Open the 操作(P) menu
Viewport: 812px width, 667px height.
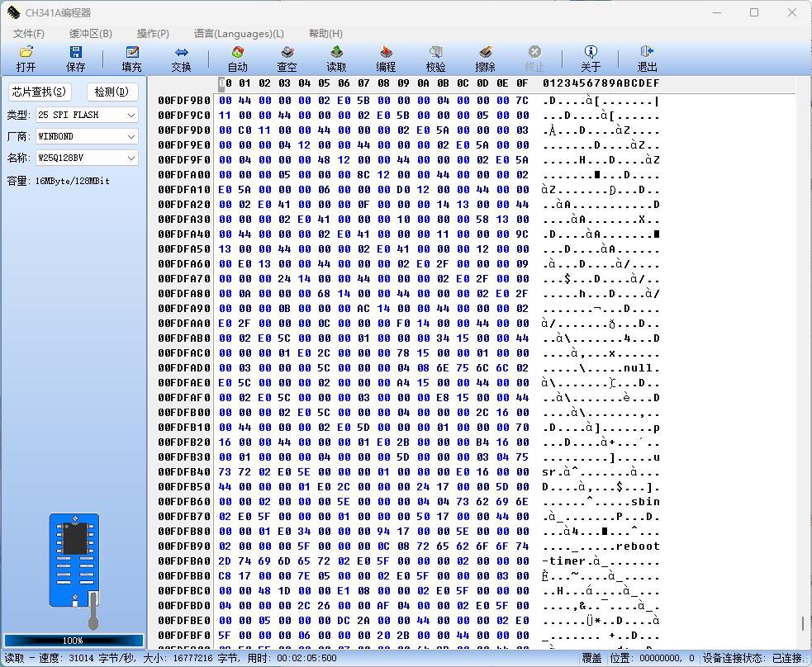[153, 34]
